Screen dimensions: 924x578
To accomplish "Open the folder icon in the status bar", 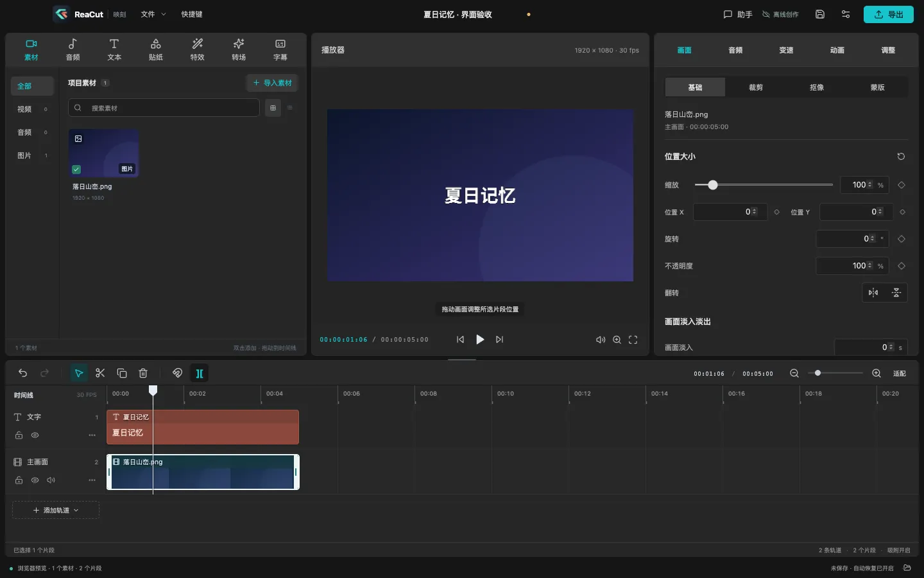I will [907, 568].
